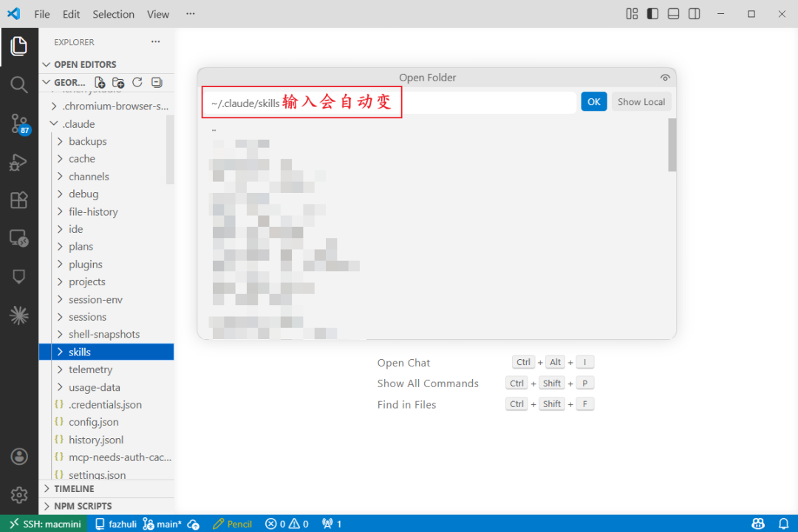Open the Claude starburst icon view

[18, 316]
